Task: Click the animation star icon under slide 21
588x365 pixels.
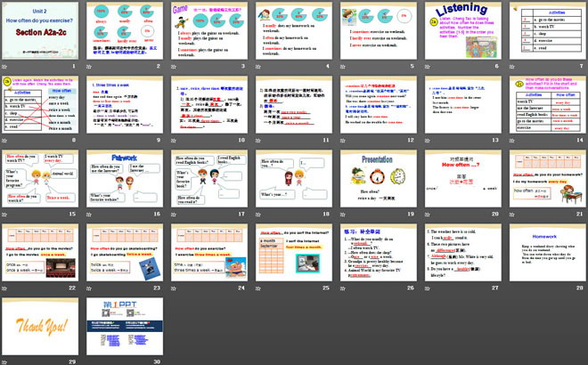Action: [512, 215]
